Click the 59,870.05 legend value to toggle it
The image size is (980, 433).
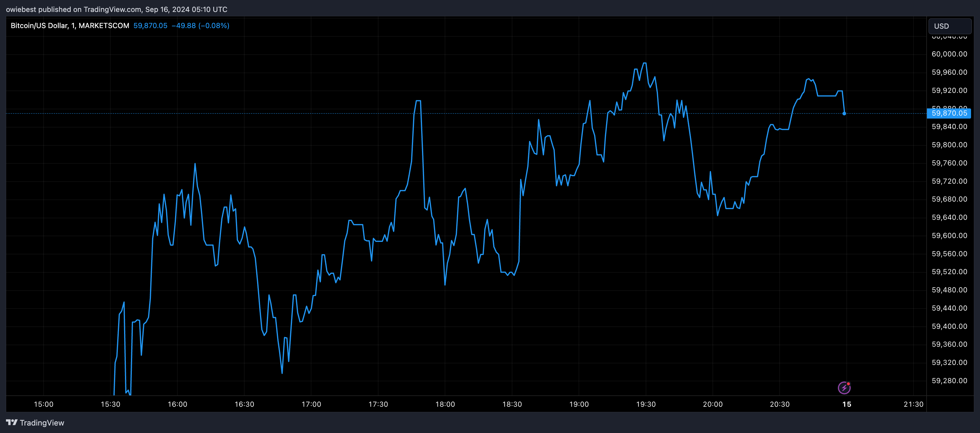(151, 25)
